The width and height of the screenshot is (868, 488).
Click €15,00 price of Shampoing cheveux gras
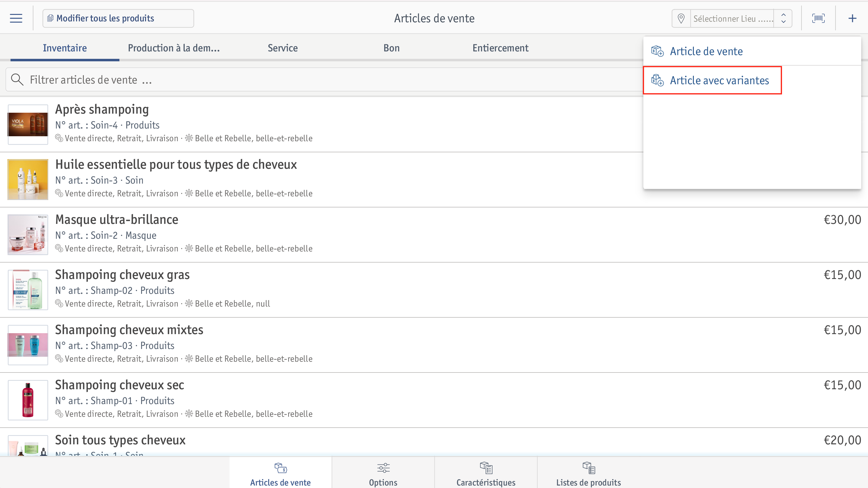(x=842, y=275)
